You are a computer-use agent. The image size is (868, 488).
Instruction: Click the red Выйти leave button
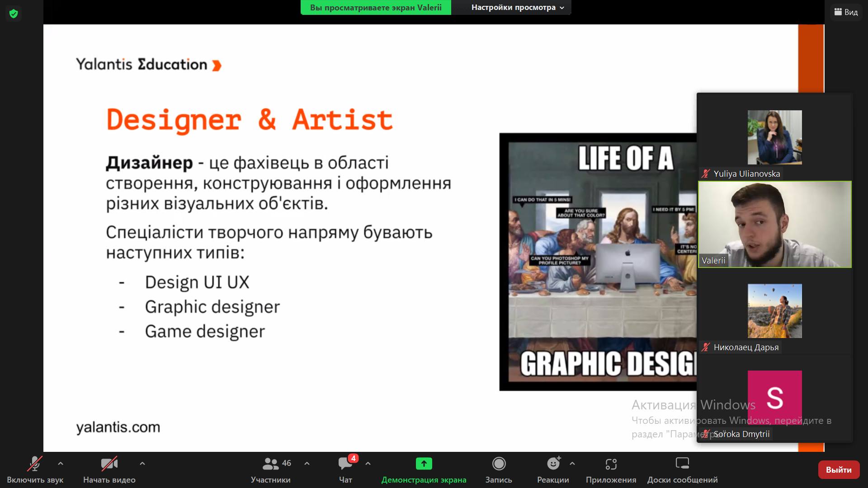click(x=839, y=470)
